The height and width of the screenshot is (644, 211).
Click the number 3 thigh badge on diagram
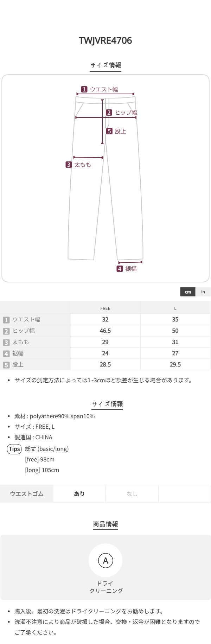[x=69, y=165]
